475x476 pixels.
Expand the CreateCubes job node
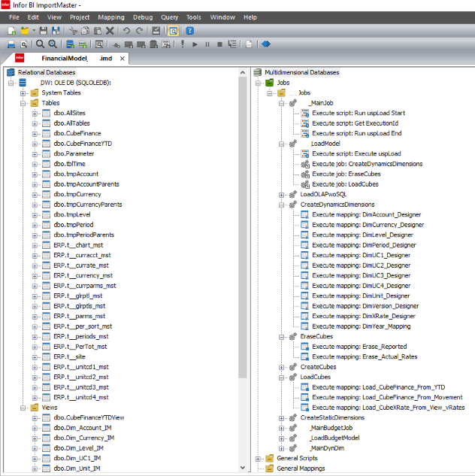[282, 367]
